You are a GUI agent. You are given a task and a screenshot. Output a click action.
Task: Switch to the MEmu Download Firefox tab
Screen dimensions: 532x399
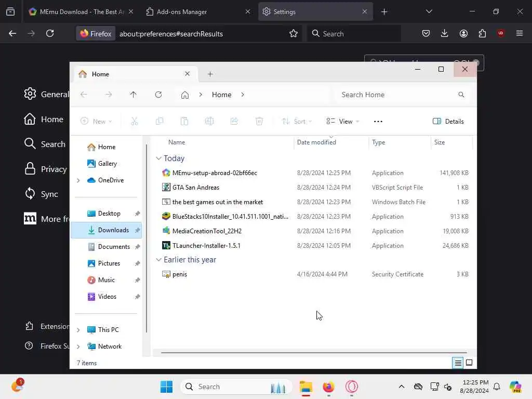[82, 11]
